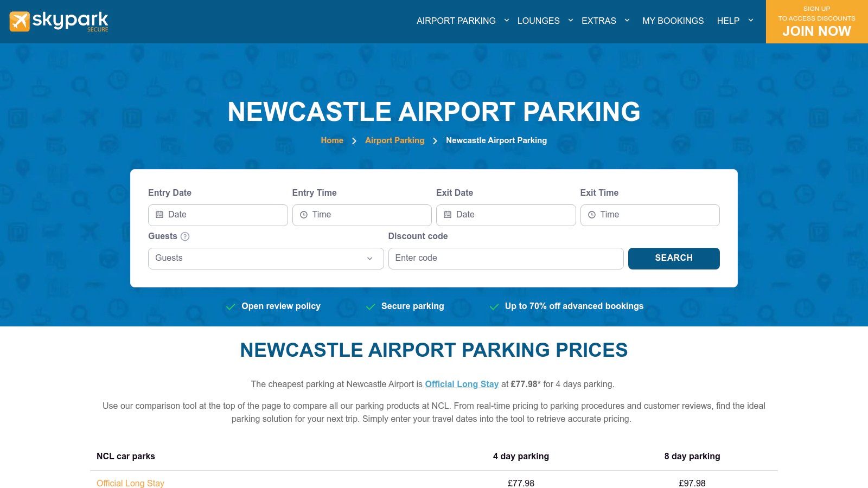
Task: Open the Entry Time clock icon
Action: click(x=303, y=215)
